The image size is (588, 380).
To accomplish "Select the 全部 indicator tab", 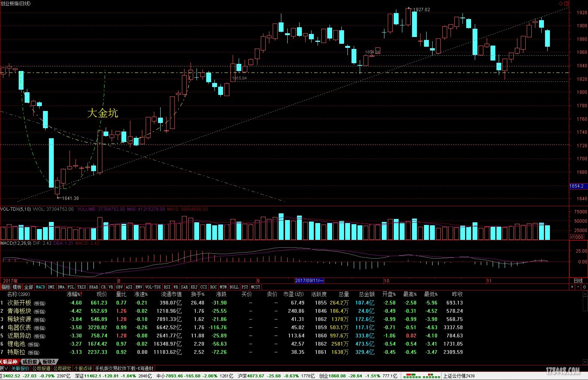I will [29, 287].
